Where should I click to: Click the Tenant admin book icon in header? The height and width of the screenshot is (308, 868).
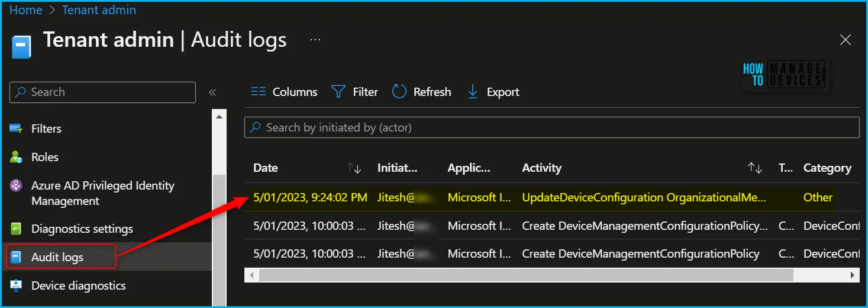(21, 46)
